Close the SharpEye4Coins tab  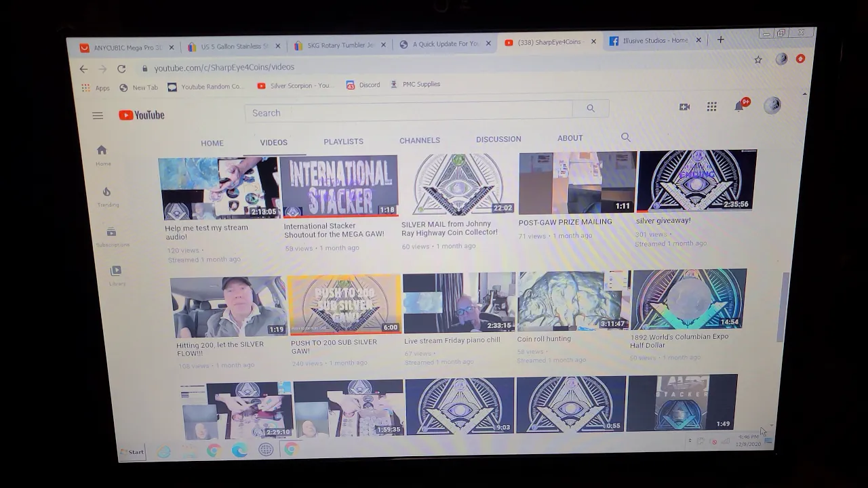593,41
